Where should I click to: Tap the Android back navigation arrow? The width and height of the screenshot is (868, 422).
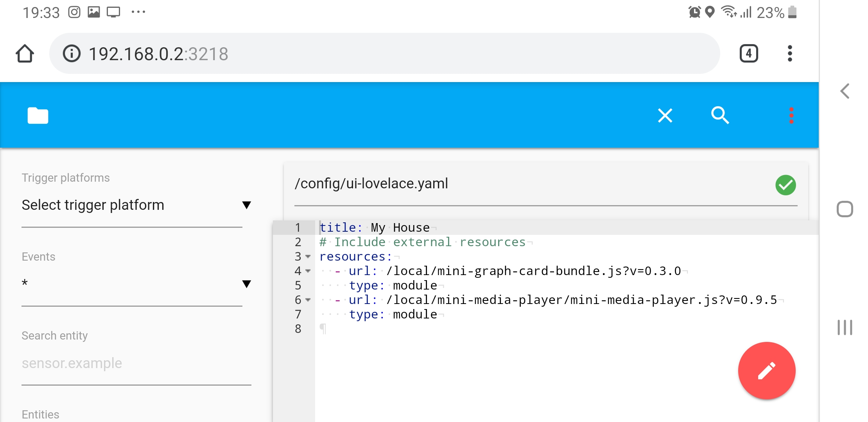tap(845, 91)
